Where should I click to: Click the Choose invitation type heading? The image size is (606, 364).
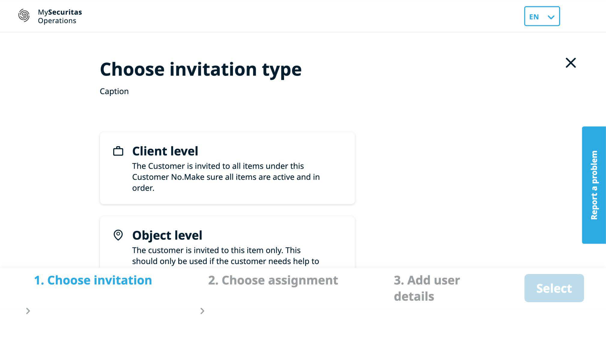pos(200,69)
